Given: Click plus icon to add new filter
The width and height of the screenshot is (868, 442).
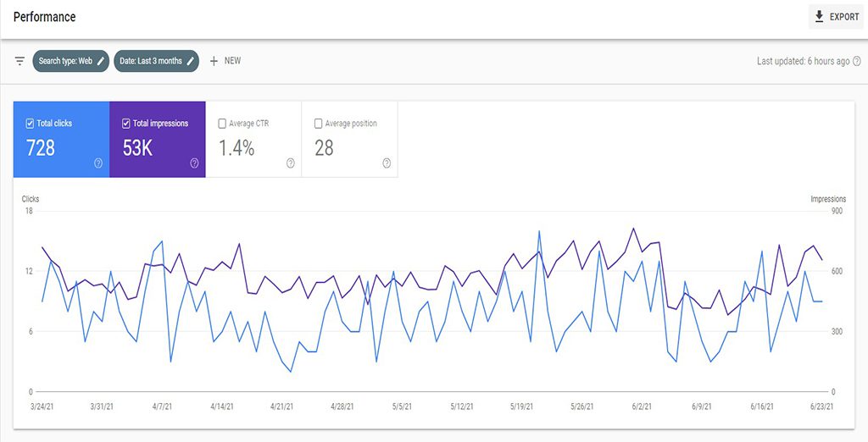Looking at the screenshot, I should tap(214, 61).
